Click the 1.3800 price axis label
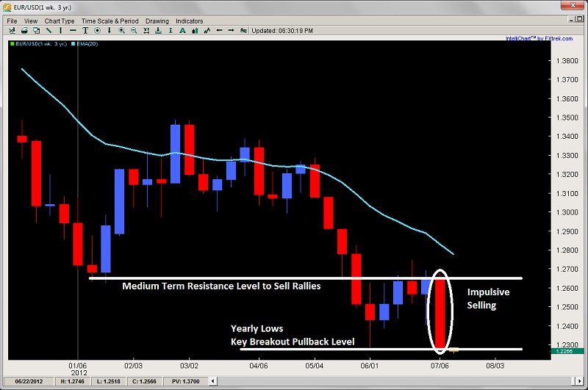Screen dimensions: 588x390 567,61
